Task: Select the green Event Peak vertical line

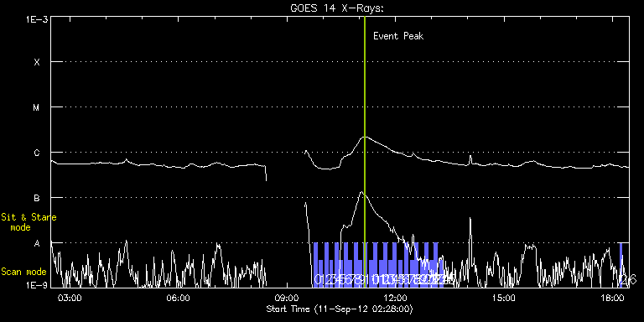Action: [364, 152]
